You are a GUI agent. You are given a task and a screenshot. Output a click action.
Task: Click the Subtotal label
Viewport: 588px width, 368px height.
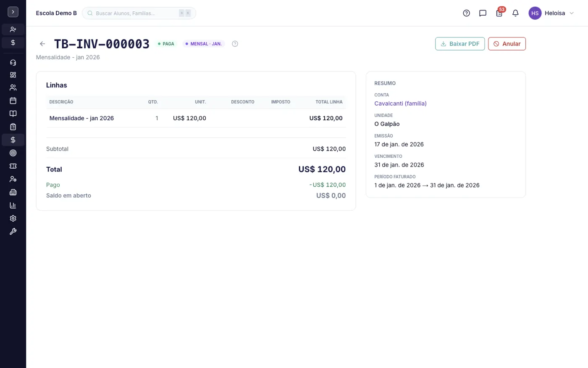(x=57, y=149)
